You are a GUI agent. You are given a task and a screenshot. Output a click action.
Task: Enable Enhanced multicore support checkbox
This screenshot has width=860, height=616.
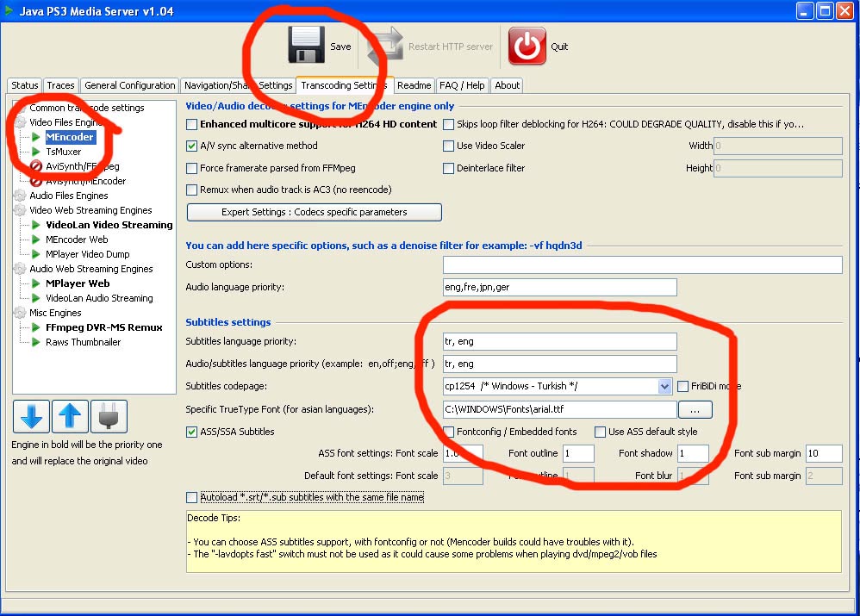(191, 125)
